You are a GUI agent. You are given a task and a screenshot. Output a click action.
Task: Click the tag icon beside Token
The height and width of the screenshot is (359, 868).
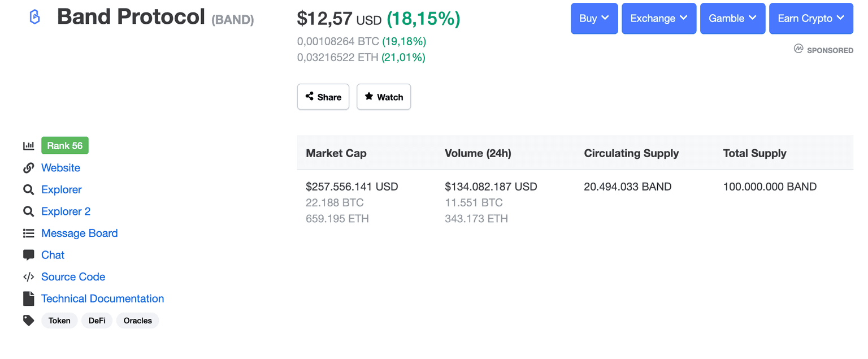pos(28,321)
